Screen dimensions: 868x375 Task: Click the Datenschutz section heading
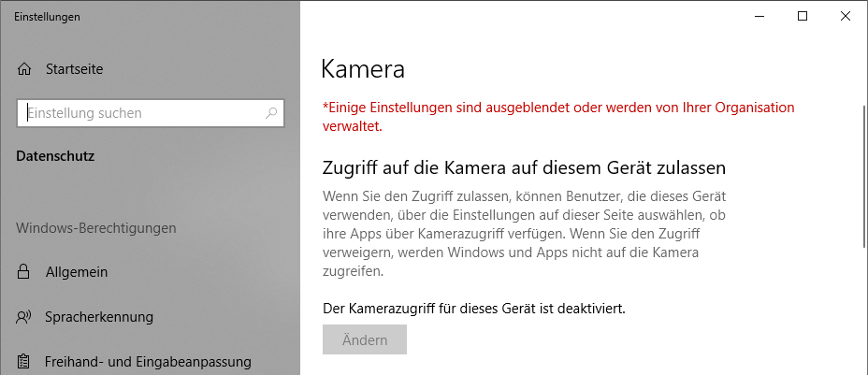[55, 156]
